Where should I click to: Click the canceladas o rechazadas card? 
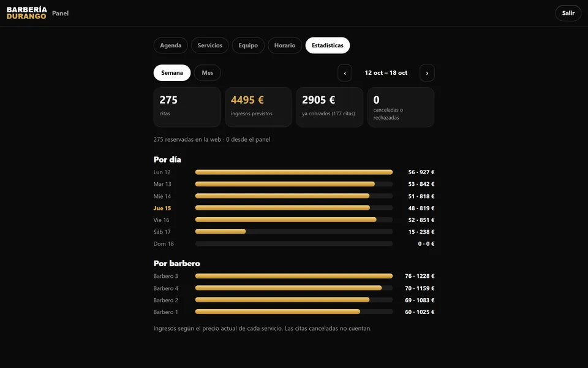tap(401, 107)
